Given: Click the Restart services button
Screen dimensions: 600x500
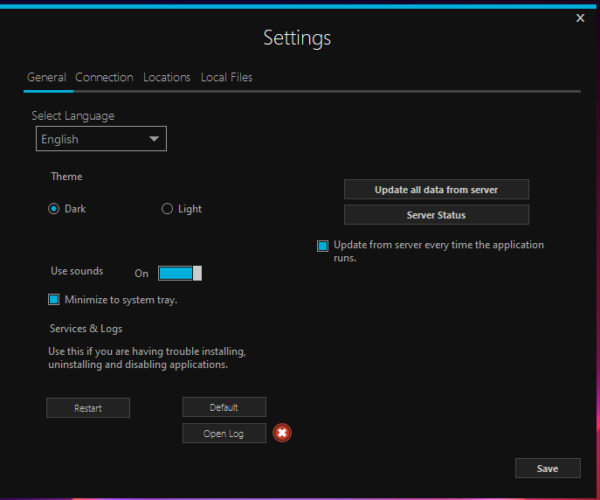Looking at the screenshot, I should pos(88,408).
